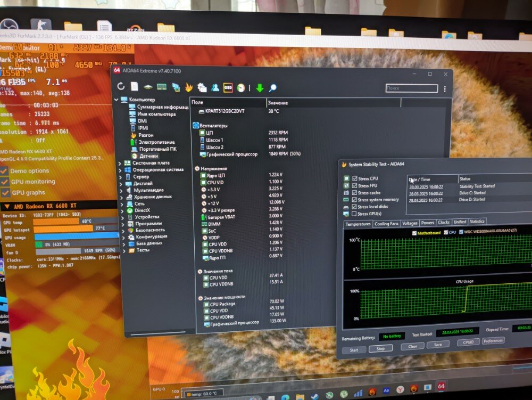Open the OSD panel icon
The height and width of the screenshot is (400, 532).
click(x=228, y=87)
